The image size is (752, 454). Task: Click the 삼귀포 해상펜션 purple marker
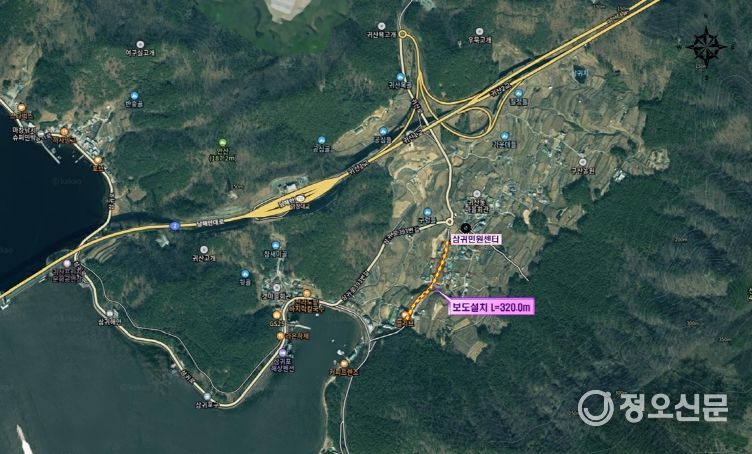283,352
